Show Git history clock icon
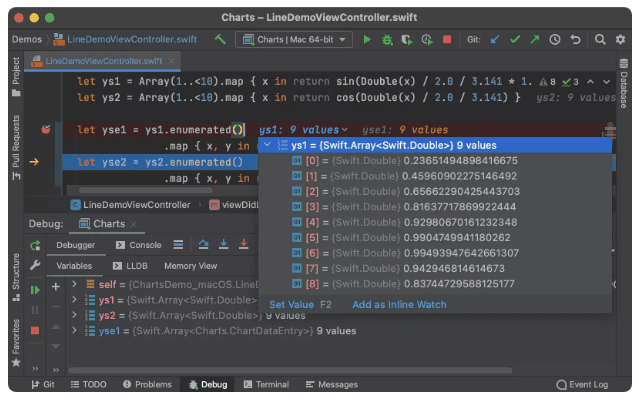The image size is (639, 402). point(555,40)
